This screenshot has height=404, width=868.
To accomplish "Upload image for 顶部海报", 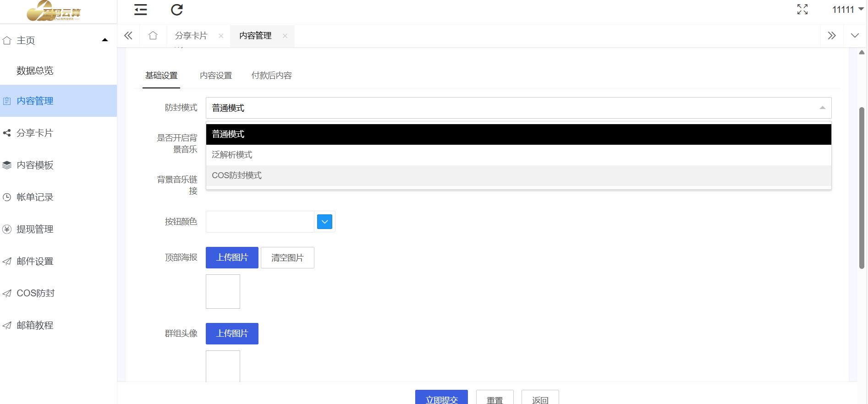I will tap(232, 257).
